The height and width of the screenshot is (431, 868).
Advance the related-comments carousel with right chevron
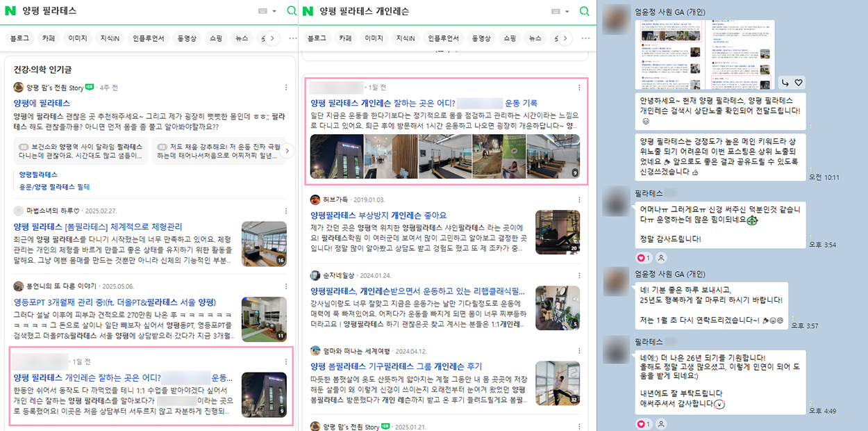[x=288, y=151]
